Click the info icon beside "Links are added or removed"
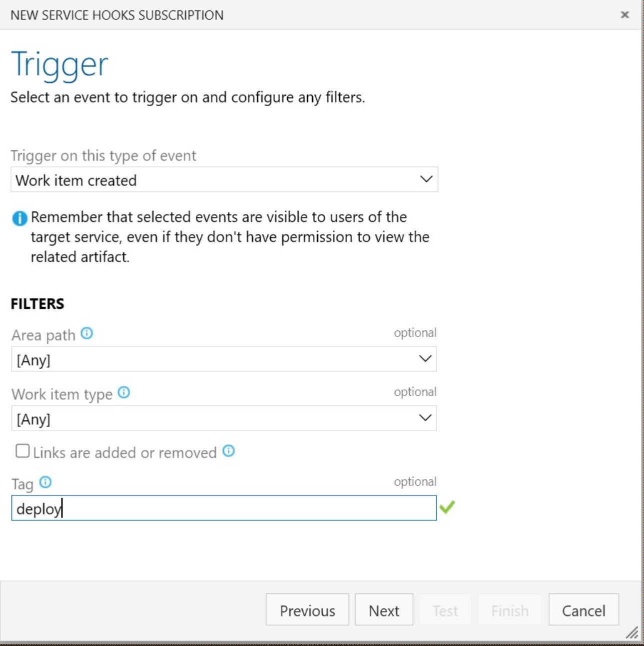This screenshot has width=644, height=646. coord(229,451)
